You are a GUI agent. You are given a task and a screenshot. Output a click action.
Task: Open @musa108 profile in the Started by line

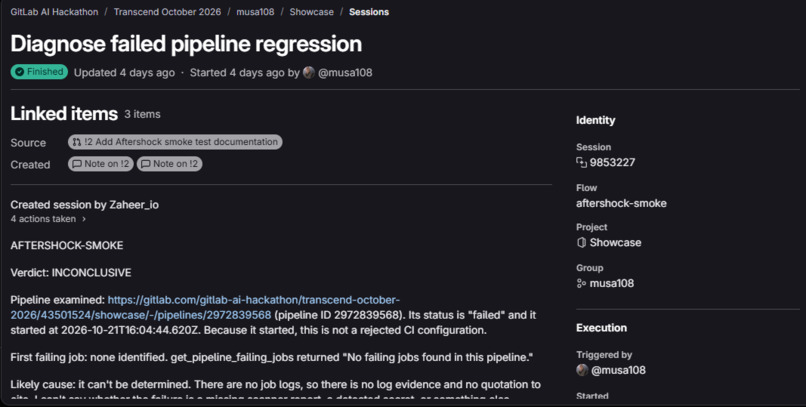[345, 72]
